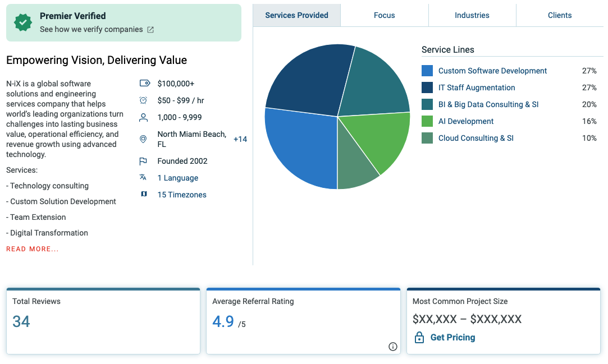
Task: Click READ MORE to expand description
Action: (x=33, y=249)
